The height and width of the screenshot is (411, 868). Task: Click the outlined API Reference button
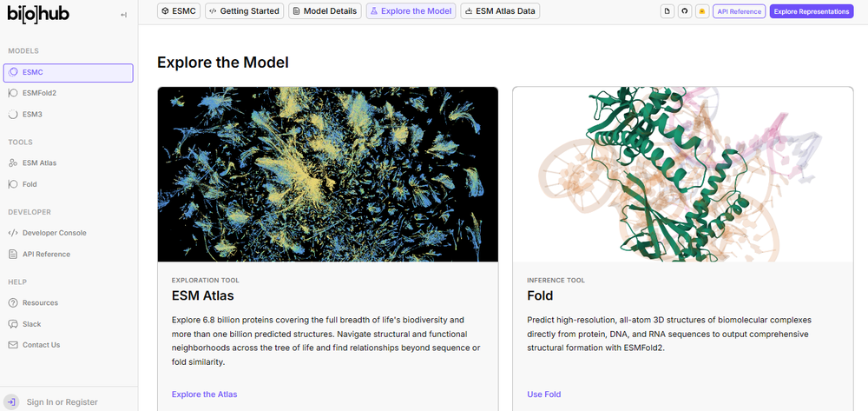739,11
